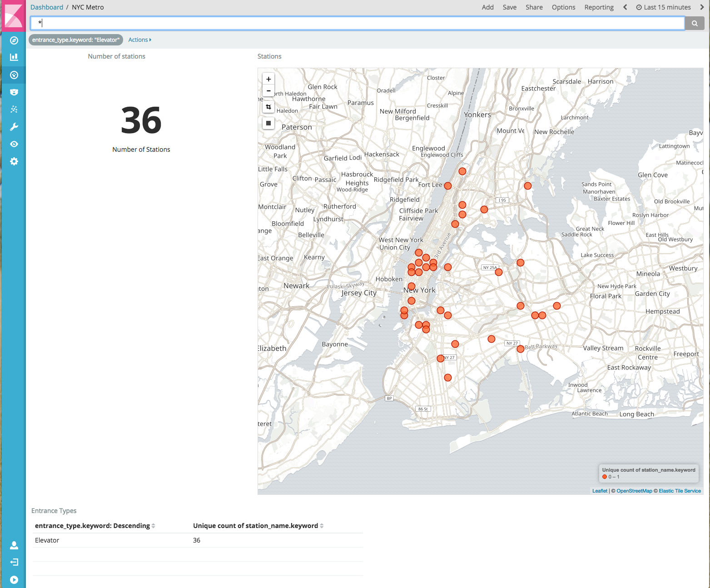Viewport: 710px width, 588px height.
Task: Zoom in on the Stations map
Action: (268, 79)
